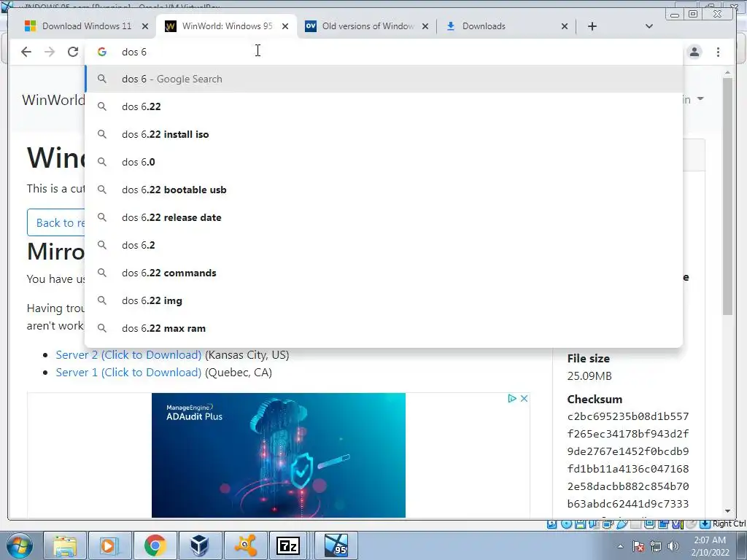Select 'dos 6.22 max ram' suggestion
Screen dimensions: 747x560
click(x=384, y=328)
